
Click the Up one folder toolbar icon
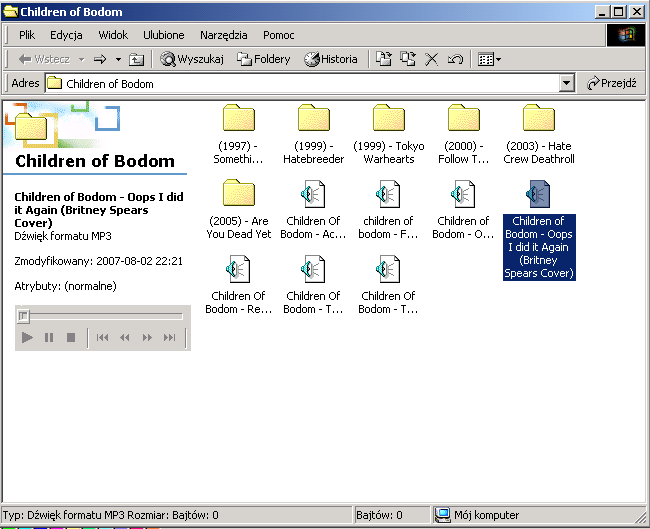(x=136, y=59)
